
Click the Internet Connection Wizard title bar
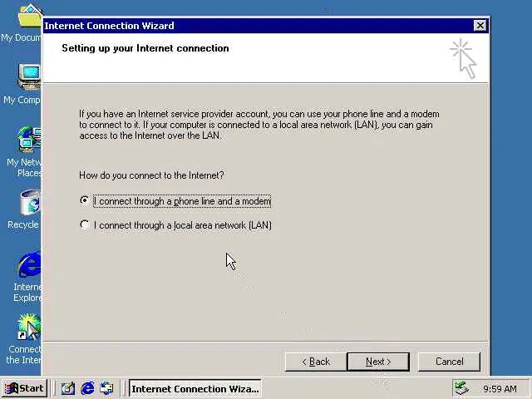tap(258, 26)
